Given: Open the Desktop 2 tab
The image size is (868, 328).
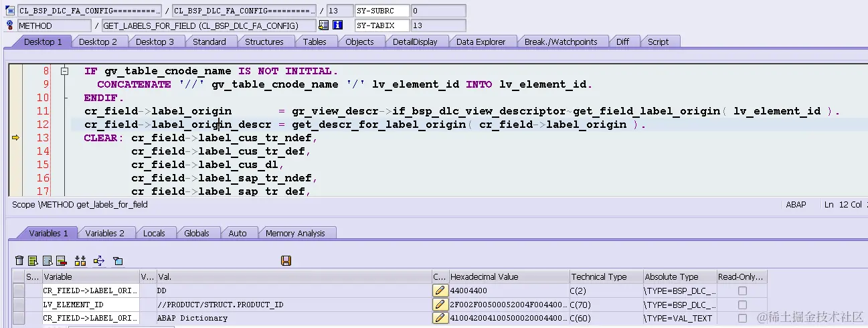Looking at the screenshot, I should pos(98,42).
